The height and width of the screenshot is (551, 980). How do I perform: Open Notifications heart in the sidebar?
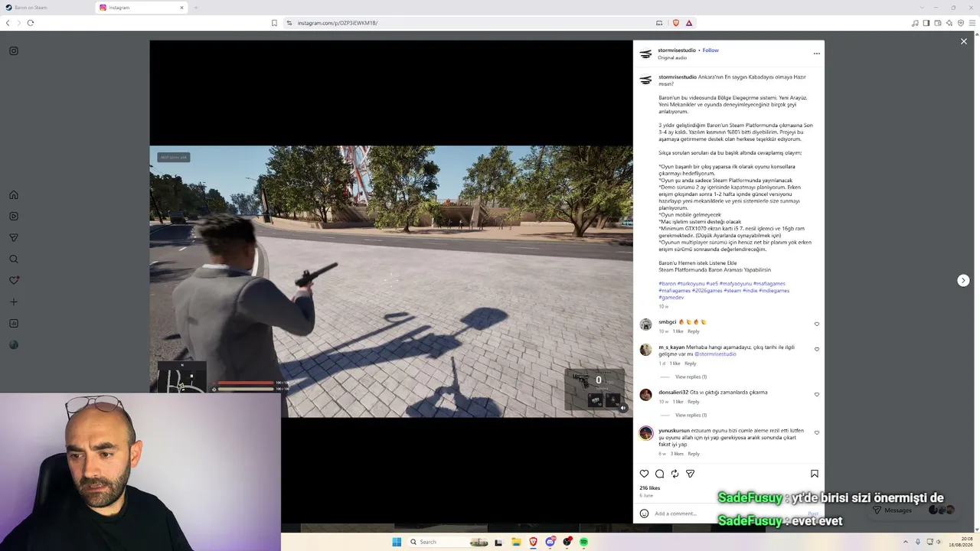[x=14, y=280]
